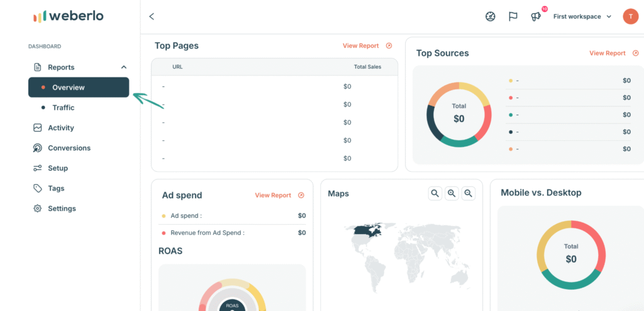Click the Top Pages heading
The width and height of the screenshot is (644, 311).
(x=177, y=46)
